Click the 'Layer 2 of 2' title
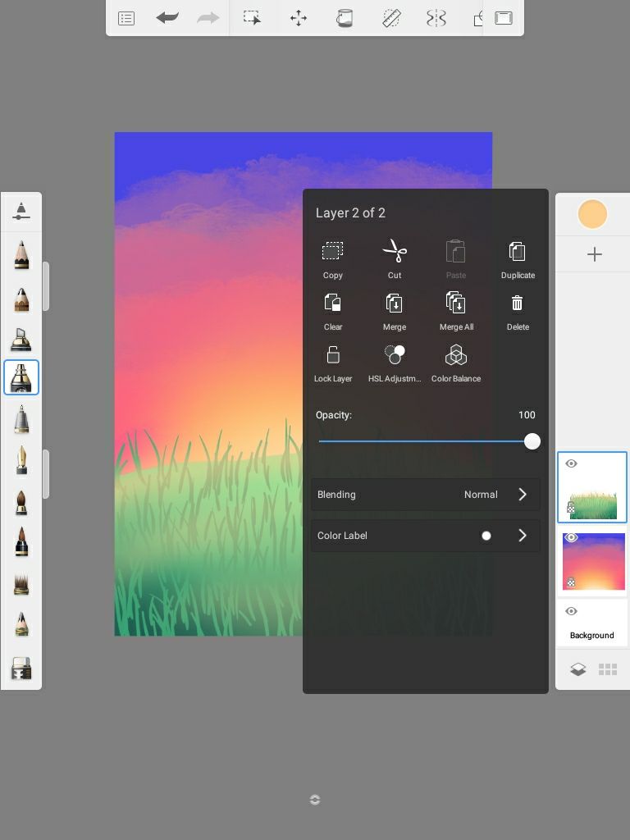This screenshot has height=840, width=630. click(x=350, y=212)
